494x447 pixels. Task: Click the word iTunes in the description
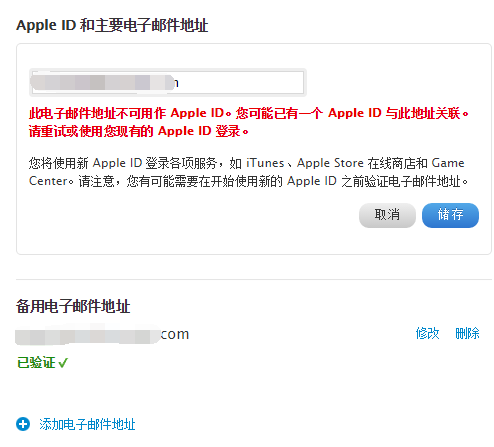coord(265,163)
